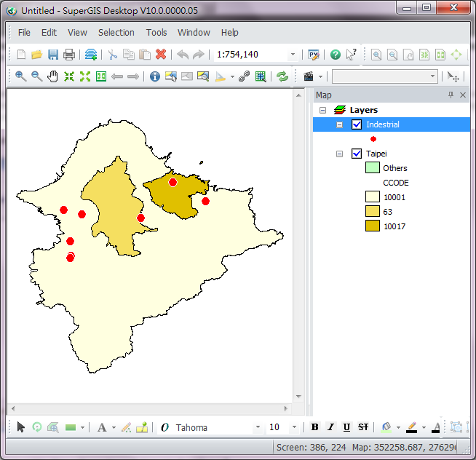The width and height of the screenshot is (476, 460).
Task: Select the Pan hand tool
Action: click(x=52, y=76)
